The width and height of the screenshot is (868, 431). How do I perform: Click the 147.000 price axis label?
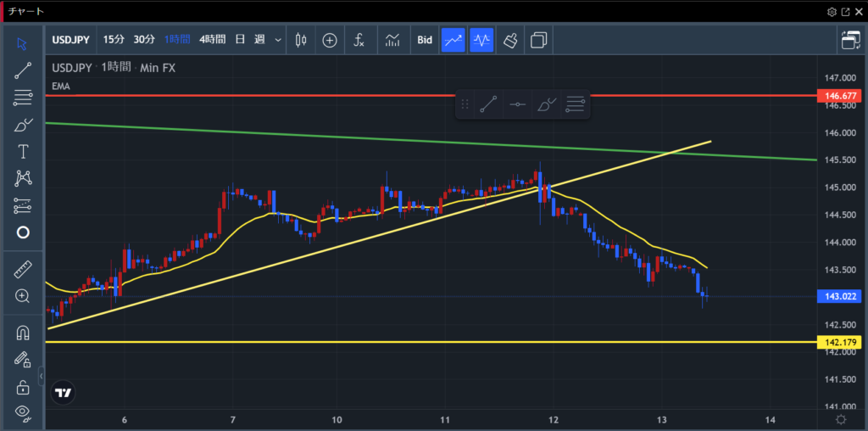[839, 78]
